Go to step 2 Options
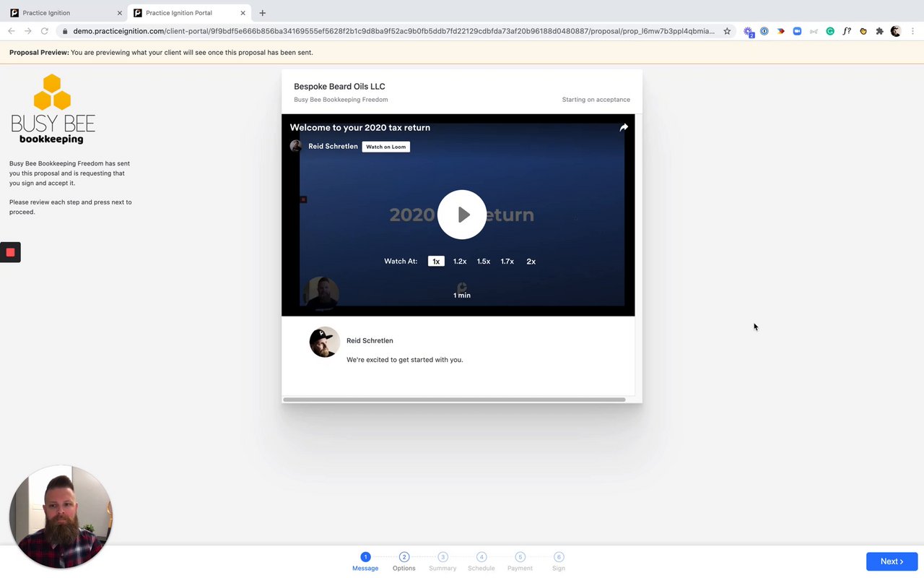This screenshot has width=924, height=578. coord(404,562)
